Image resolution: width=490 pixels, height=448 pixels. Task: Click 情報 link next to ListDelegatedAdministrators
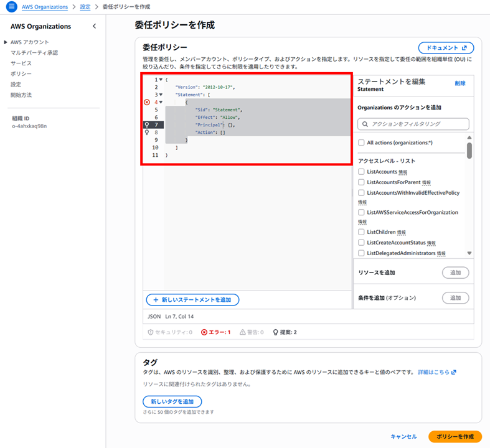click(441, 253)
